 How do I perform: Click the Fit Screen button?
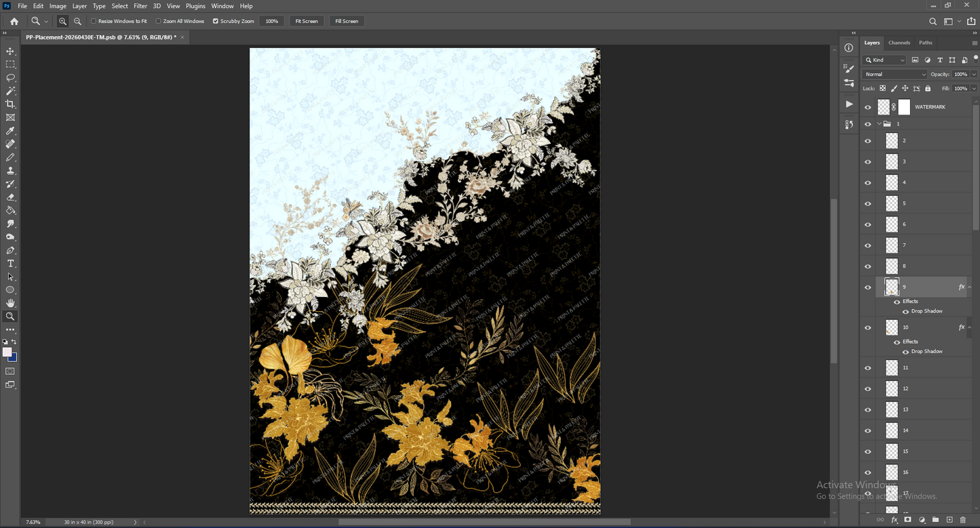point(307,21)
